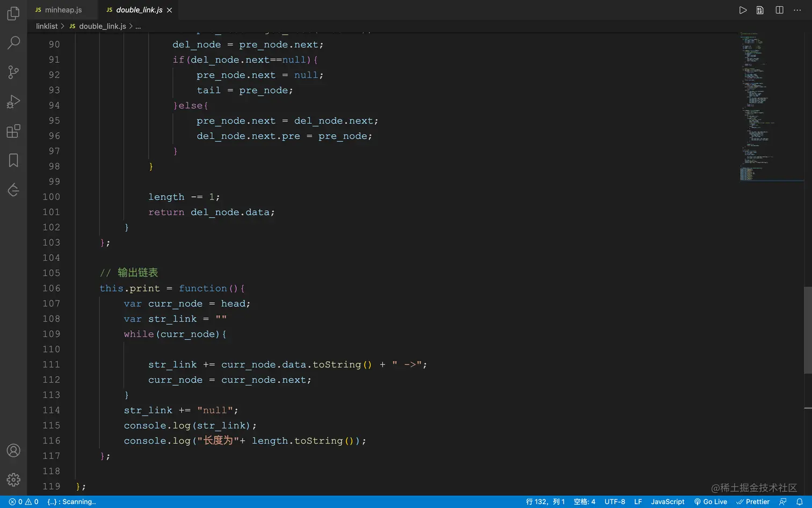
Task: Open the editor's More Actions ellipsis menu
Action: [797, 10]
